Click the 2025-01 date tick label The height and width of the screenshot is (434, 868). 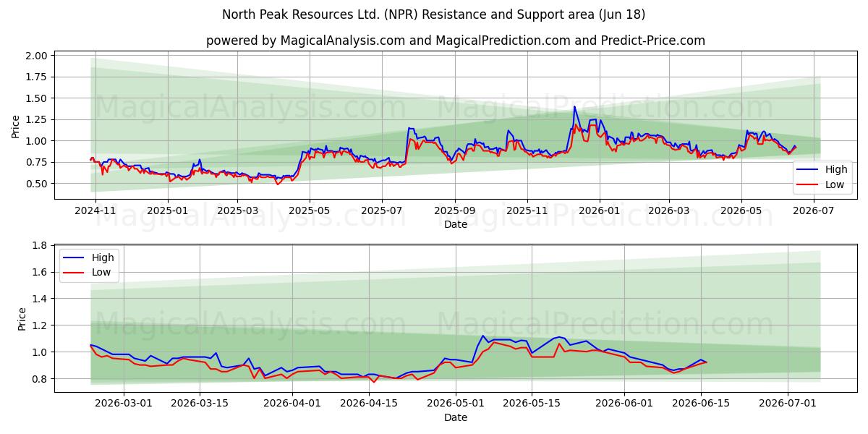(168, 210)
